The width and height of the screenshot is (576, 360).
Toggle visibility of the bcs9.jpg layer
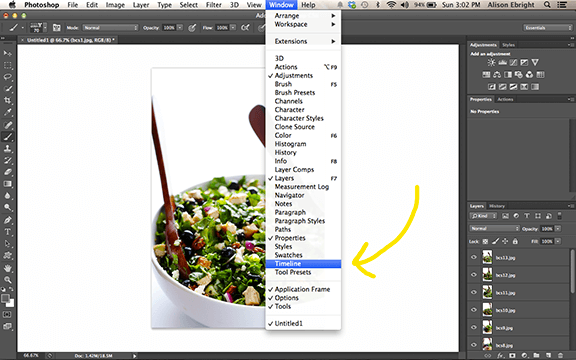tap(474, 327)
